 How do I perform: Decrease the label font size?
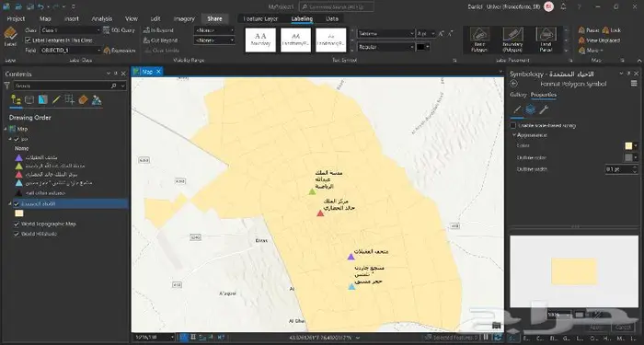pos(450,34)
